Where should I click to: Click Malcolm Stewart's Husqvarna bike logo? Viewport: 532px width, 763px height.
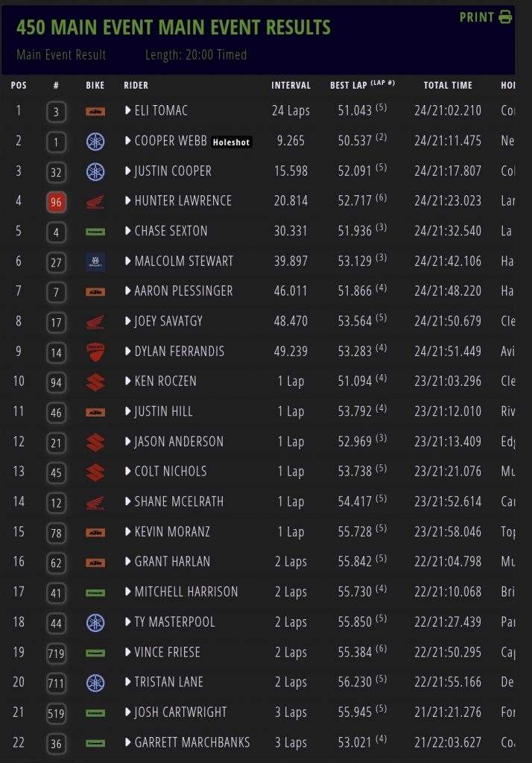tap(95, 262)
